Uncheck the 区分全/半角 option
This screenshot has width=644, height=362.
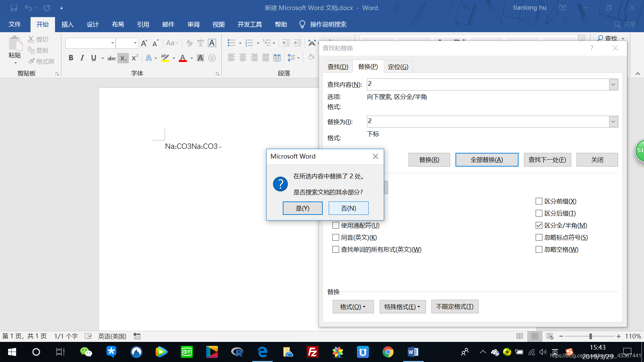[539, 225]
